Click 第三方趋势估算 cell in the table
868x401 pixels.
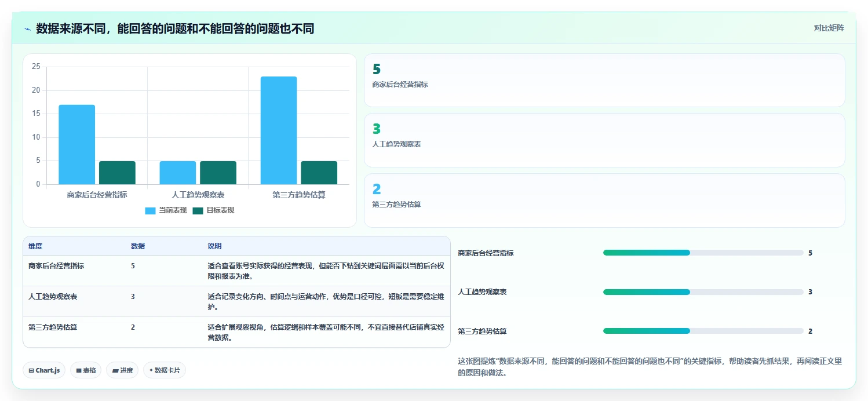tap(53, 327)
